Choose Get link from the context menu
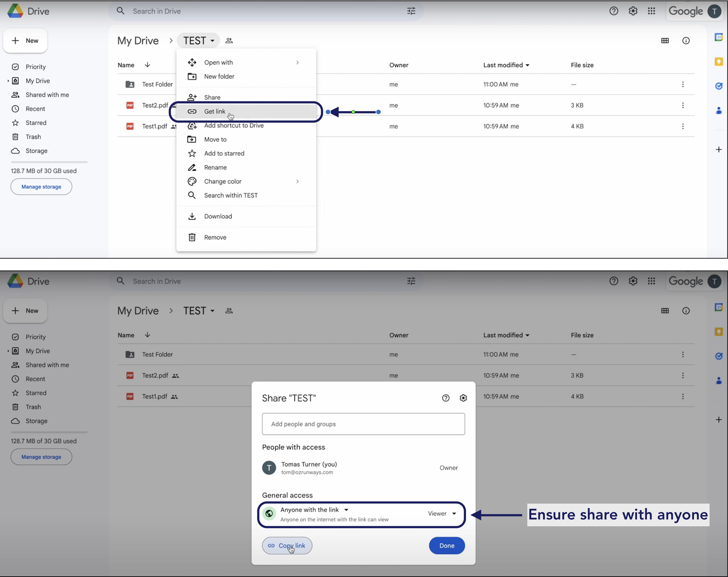Screen dimensions: 728x577 tap(246, 111)
